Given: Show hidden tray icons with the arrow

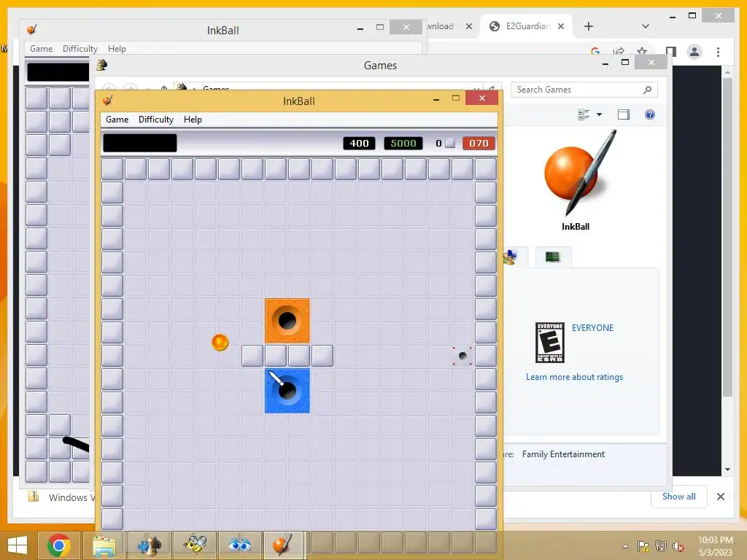Looking at the screenshot, I should (625, 546).
